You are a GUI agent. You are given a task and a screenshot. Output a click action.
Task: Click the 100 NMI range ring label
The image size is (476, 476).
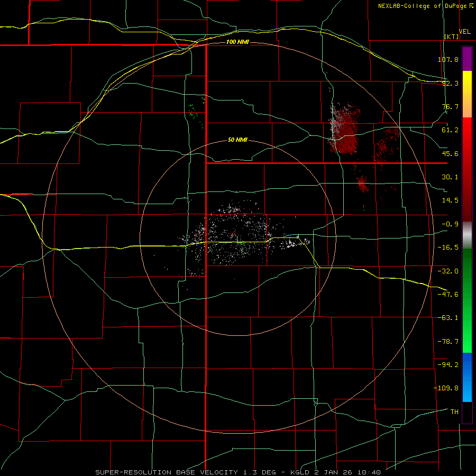click(x=237, y=42)
